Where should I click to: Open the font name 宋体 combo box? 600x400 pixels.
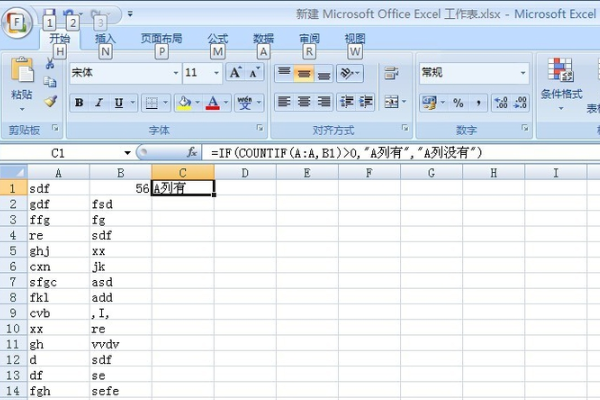coord(125,72)
